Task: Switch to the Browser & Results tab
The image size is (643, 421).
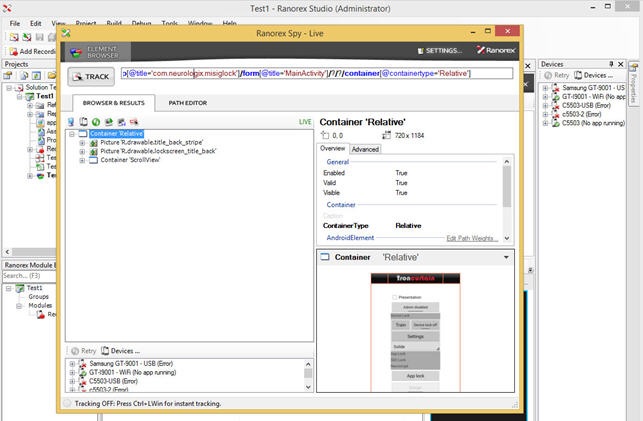Action: 114,103
